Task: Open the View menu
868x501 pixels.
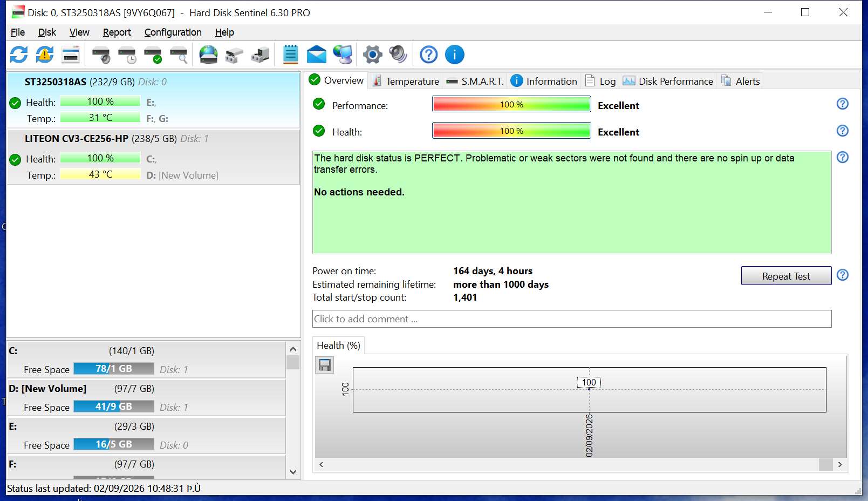Action: click(79, 32)
